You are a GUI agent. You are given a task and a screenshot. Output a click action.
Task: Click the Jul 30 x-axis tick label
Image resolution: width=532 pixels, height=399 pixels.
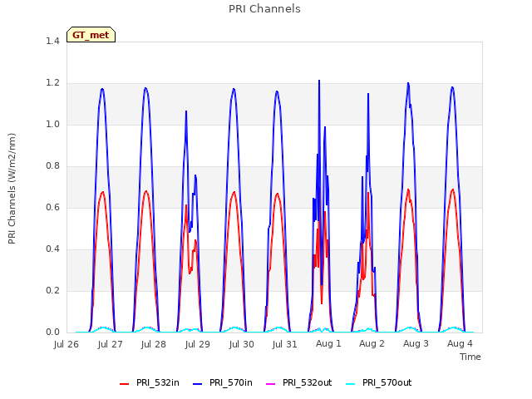[241, 344]
